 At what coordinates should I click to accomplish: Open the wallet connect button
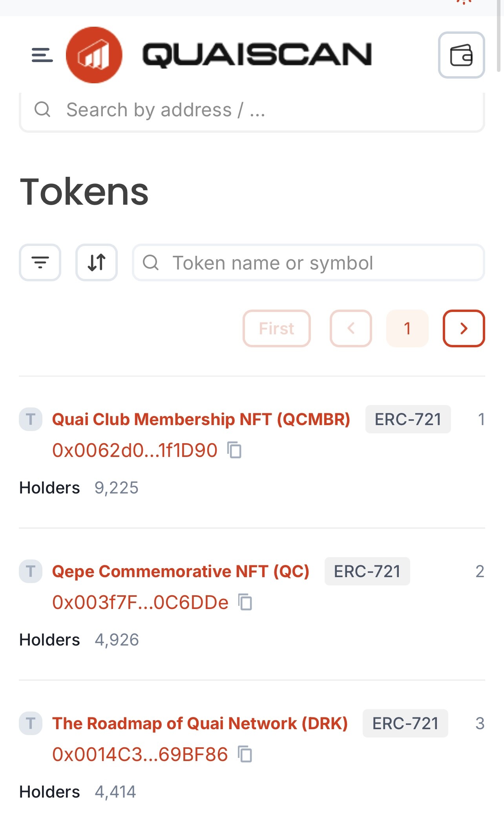pos(461,55)
